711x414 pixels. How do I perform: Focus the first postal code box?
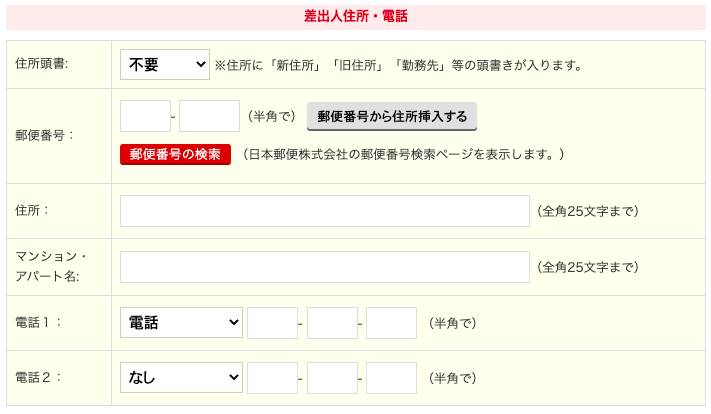[x=145, y=116]
